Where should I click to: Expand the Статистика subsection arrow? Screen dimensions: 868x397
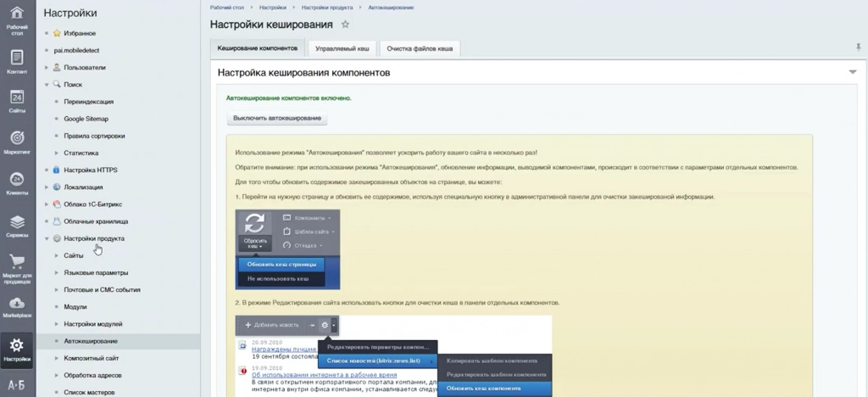[57, 153]
